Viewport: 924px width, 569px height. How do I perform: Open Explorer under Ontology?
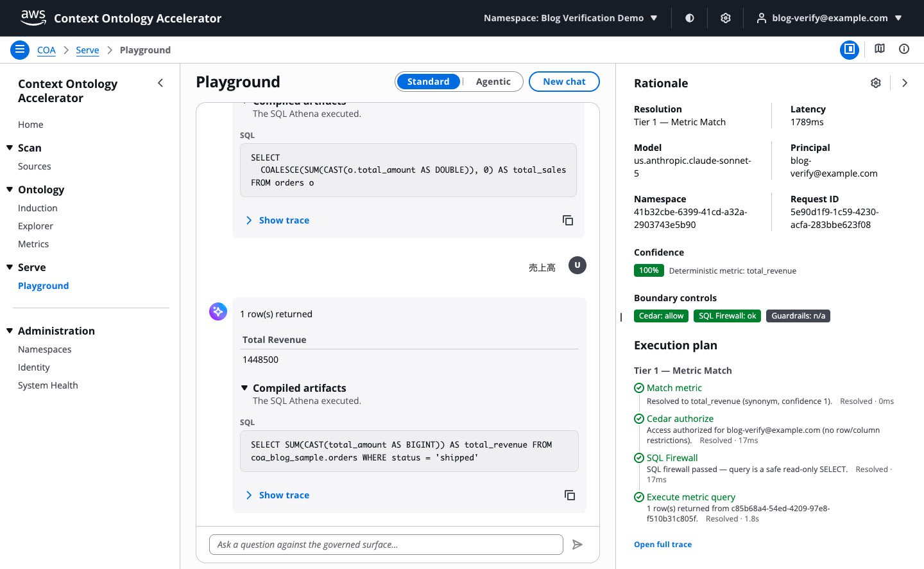tap(35, 226)
